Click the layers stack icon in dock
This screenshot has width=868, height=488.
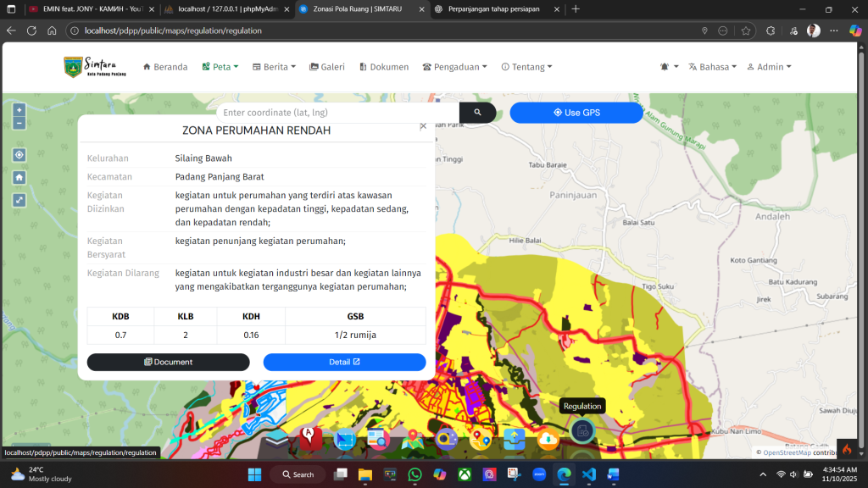(x=277, y=439)
